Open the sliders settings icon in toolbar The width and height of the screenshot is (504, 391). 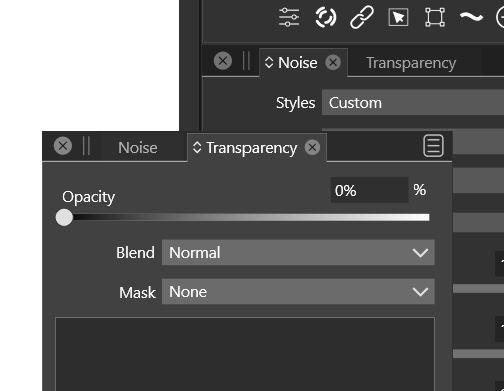[289, 17]
